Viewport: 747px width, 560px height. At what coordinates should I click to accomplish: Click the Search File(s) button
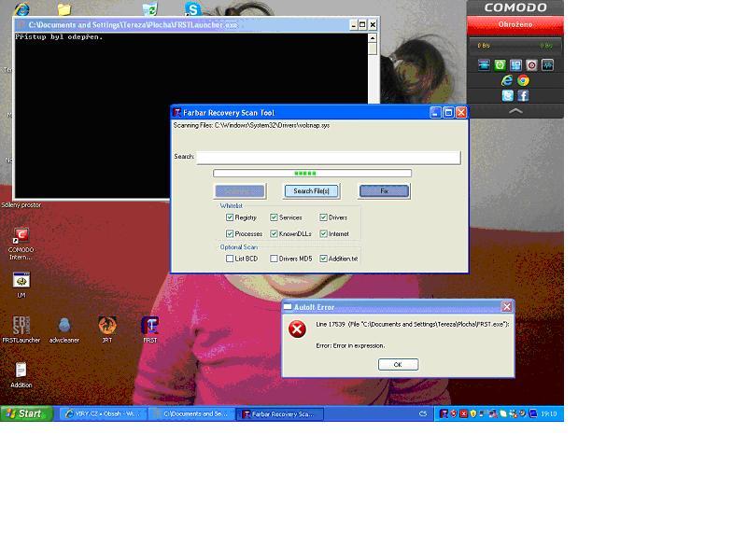(312, 191)
